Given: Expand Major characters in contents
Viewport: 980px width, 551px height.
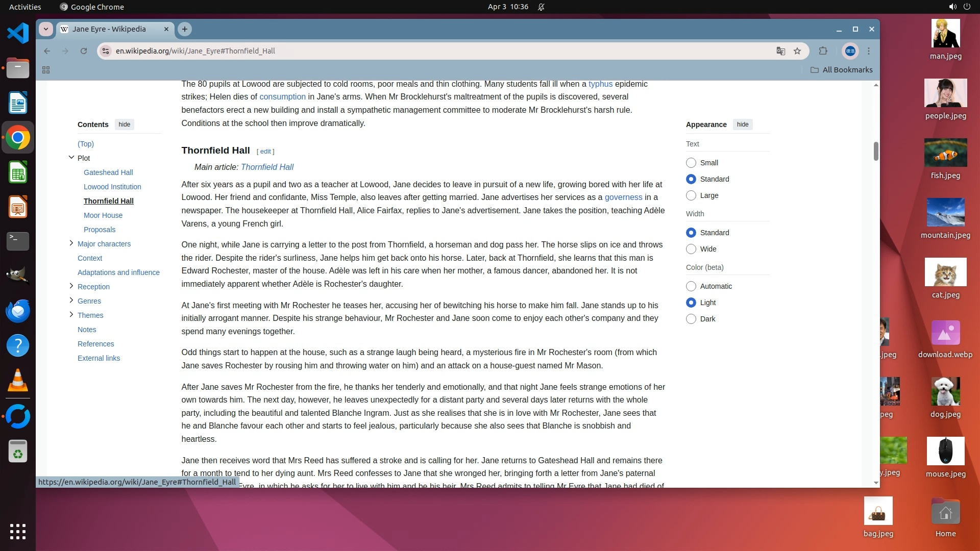Looking at the screenshot, I should point(71,243).
